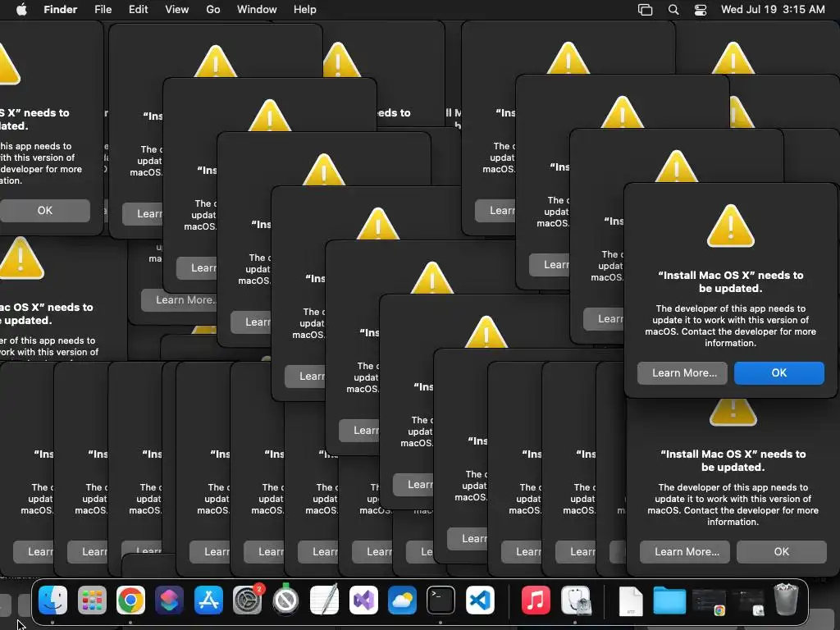Screen dimensions: 840x630
Task: Open the Help menu
Action: point(305,10)
